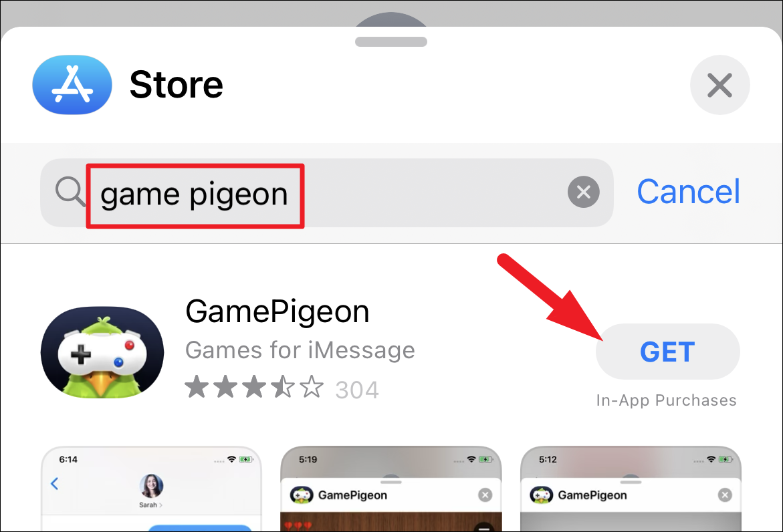Image resolution: width=783 pixels, height=532 pixels.
Task: Cancel the search
Action: pyautogui.click(x=688, y=192)
